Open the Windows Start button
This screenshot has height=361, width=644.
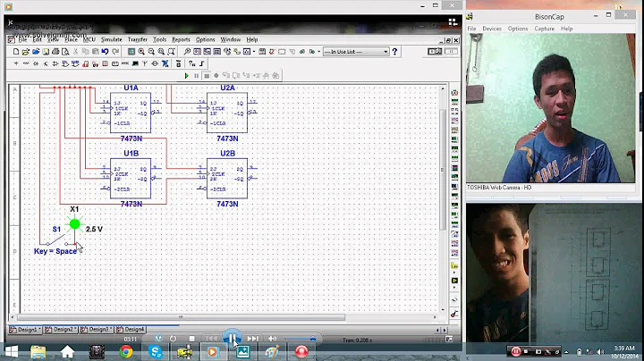(12, 351)
